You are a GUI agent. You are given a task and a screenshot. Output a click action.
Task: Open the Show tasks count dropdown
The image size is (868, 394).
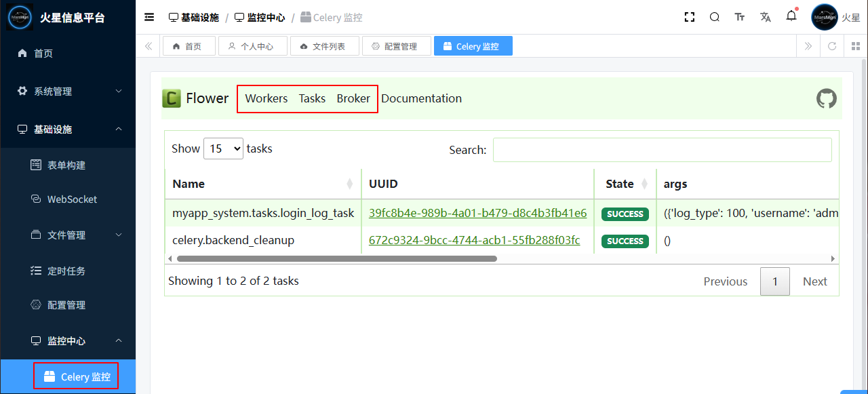coord(223,149)
